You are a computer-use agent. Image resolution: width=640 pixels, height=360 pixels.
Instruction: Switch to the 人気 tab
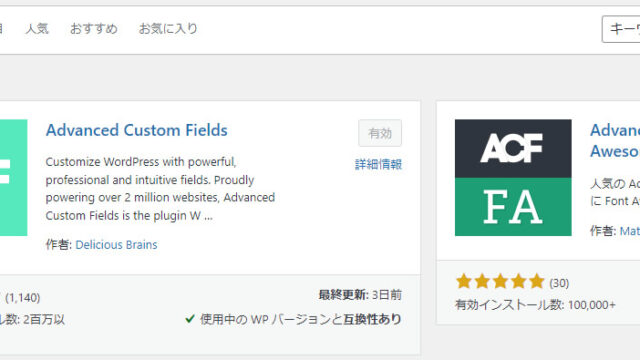(37, 29)
